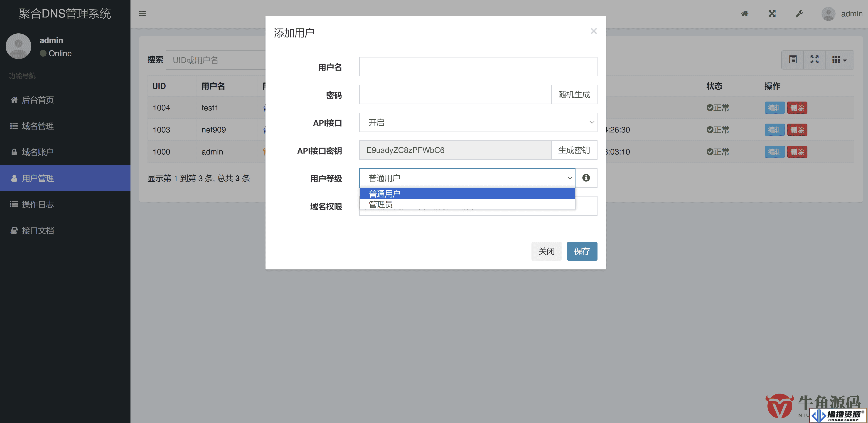The height and width of the screenshot is (423, 868).
Task: Click the UID column header
Action: pos(172,86)
